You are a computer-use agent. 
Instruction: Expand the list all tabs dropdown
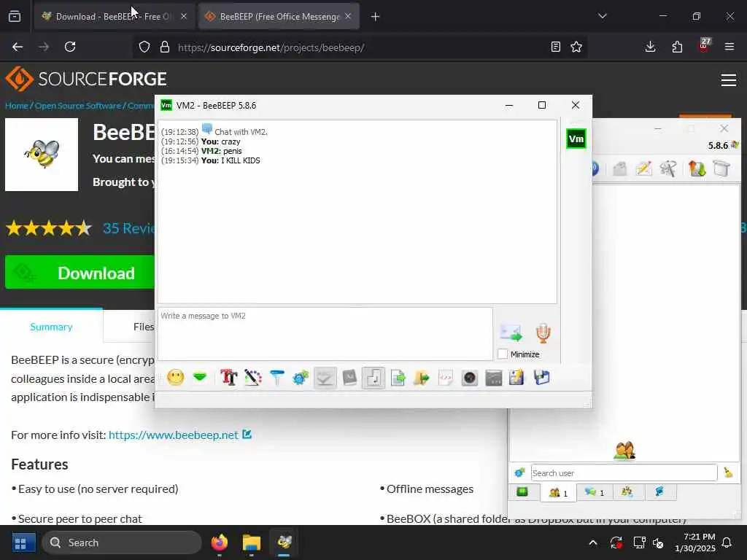(x=602, y=16)
